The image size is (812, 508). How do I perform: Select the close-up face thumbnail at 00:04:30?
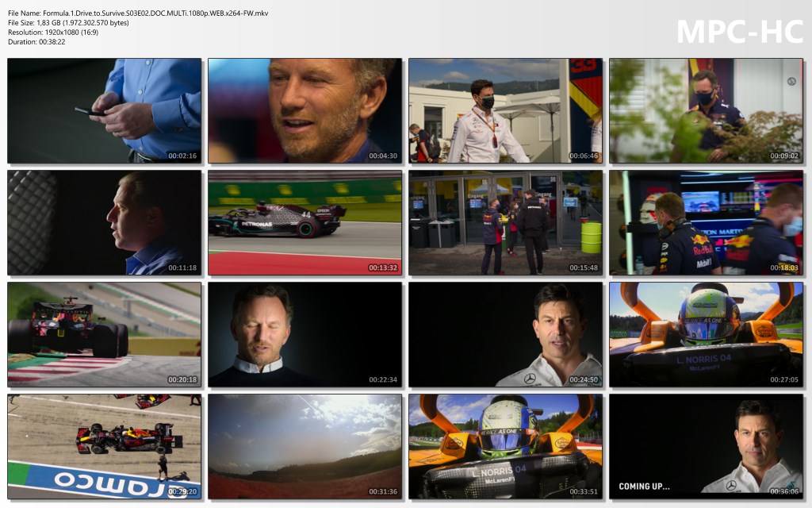click(x=304, y=110)
